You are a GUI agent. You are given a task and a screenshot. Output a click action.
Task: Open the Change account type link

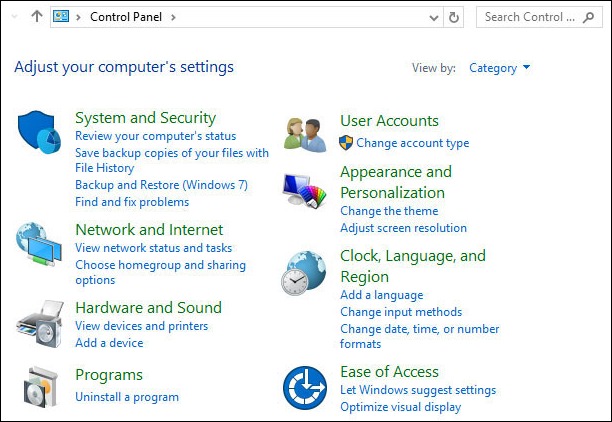[412, 143]
